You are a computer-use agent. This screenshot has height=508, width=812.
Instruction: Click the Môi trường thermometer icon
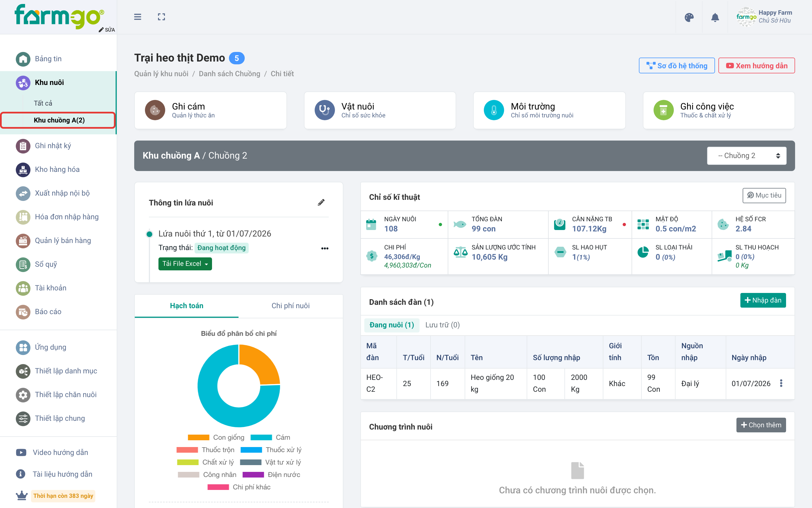coord(494,110)
